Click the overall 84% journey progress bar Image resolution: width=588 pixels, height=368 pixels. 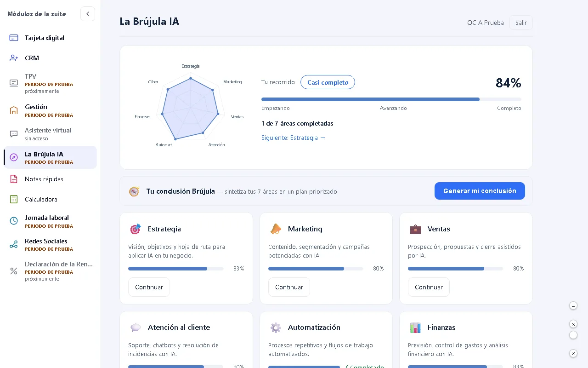[x=391, y=99]
